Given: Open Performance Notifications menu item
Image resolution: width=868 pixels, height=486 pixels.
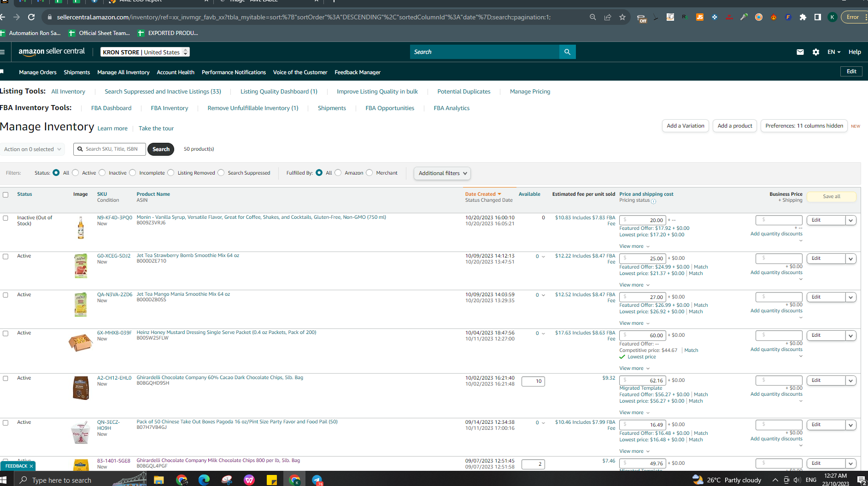Looking at the screenshot, I should point(234,72).
